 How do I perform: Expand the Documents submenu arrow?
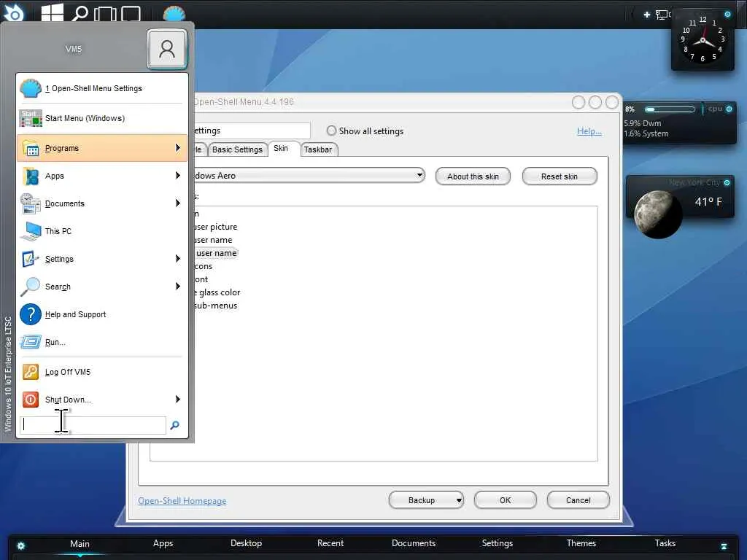click(x=178, y=203)
